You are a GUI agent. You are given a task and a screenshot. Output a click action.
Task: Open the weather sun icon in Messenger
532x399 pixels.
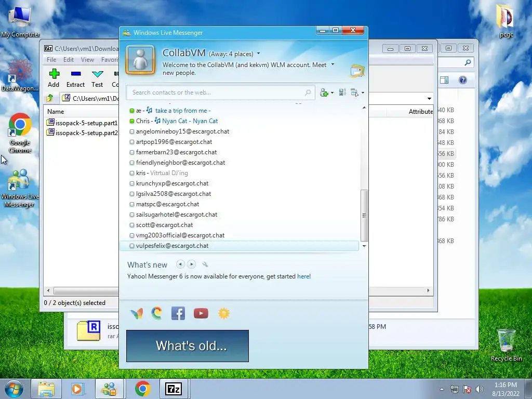click(x=224, y=313)
